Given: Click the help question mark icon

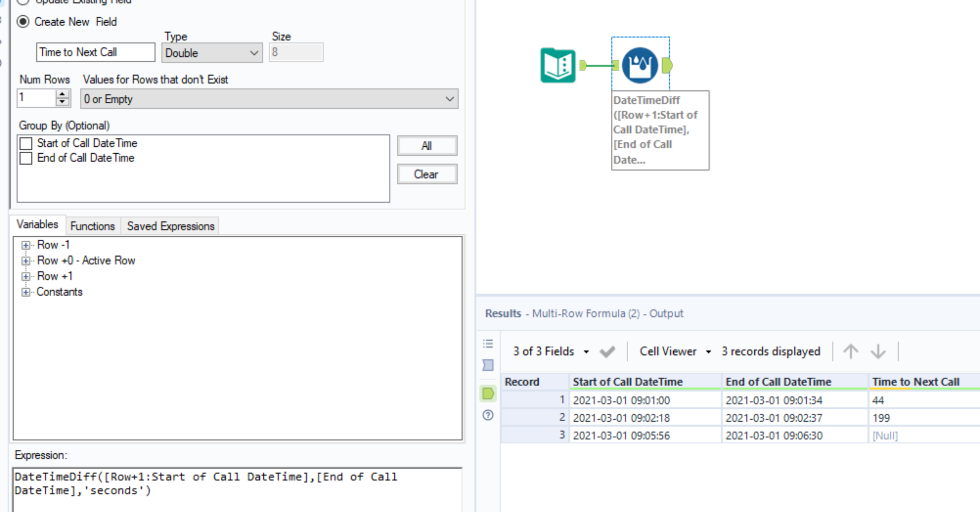Looking at the screenshot, I should tap(488, 415).
